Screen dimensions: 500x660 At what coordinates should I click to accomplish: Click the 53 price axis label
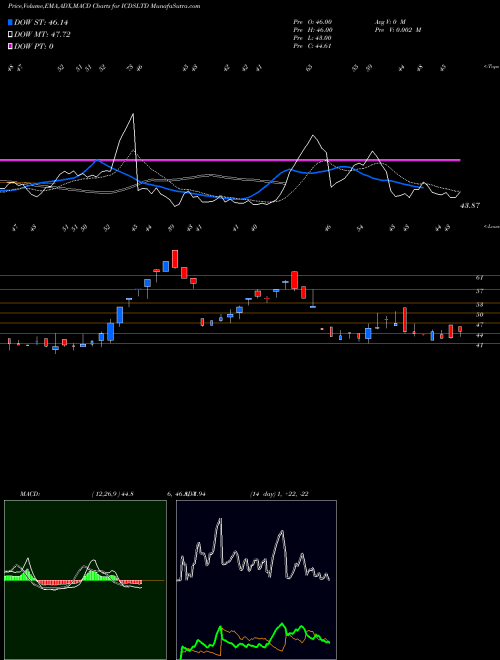pos(479,304)
